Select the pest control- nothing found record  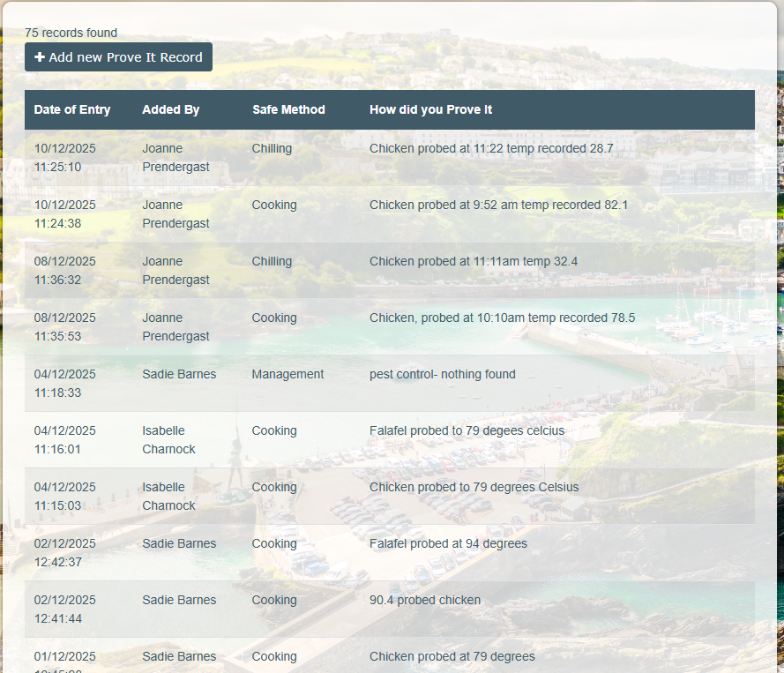pyautogui.click(x=442, y=375)
